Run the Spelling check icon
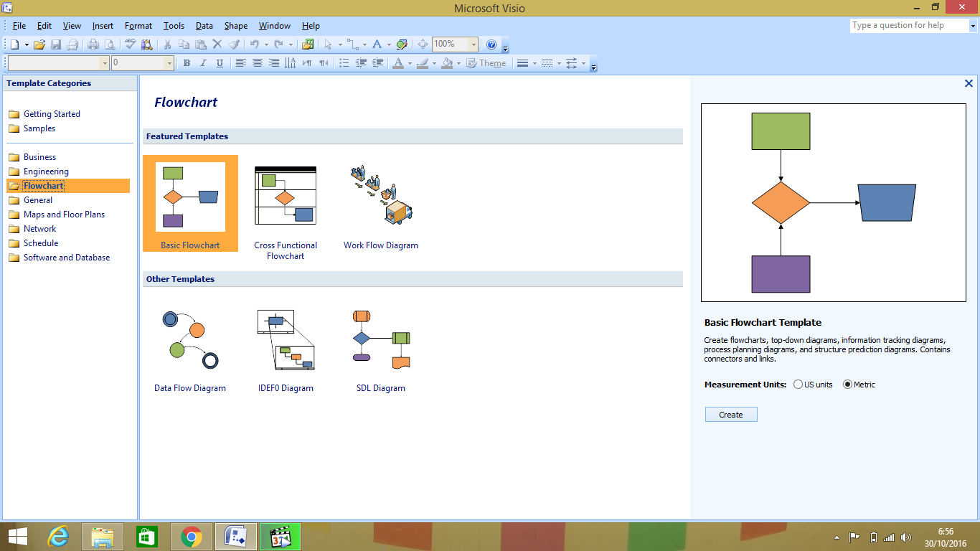The image size is (980, 551). (130, 44)
